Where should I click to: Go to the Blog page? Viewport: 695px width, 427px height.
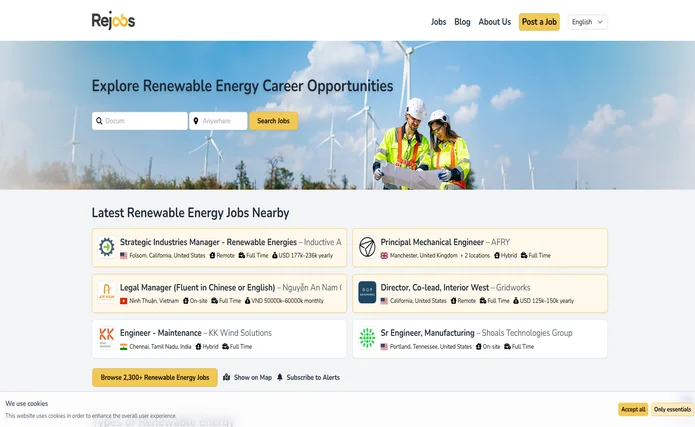pos(462,22)
